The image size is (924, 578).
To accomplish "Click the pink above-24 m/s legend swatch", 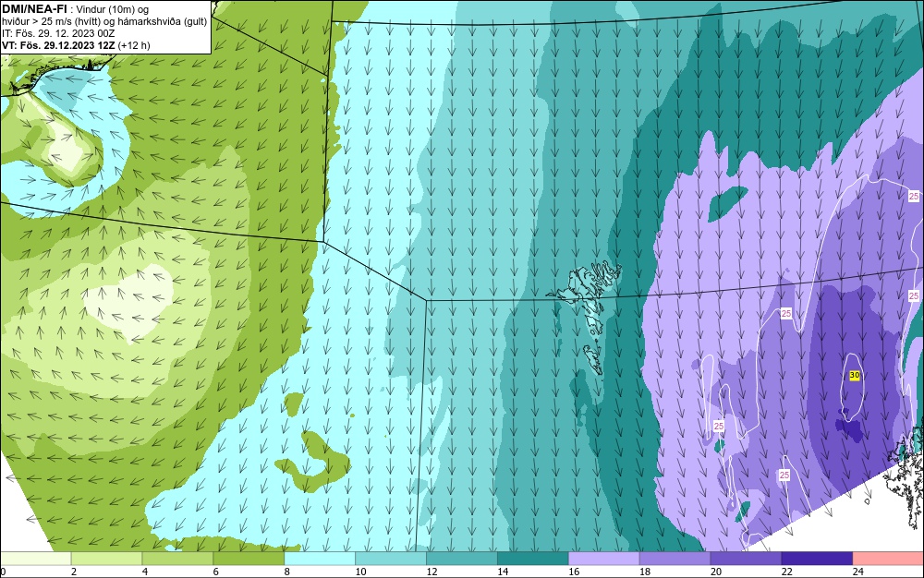I will [x=888, y=559].
